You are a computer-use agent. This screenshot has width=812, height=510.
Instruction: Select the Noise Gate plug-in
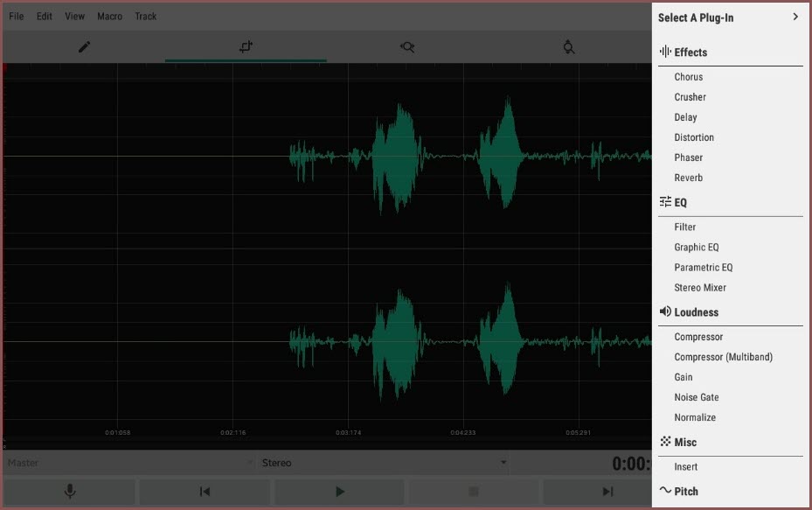point(697,397)
